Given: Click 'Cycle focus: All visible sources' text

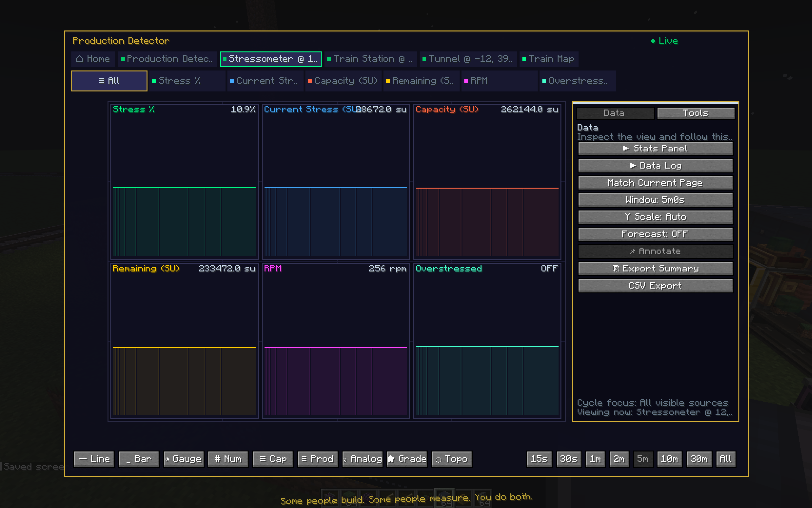Looking at the screenshot, I should click(653, 403).
